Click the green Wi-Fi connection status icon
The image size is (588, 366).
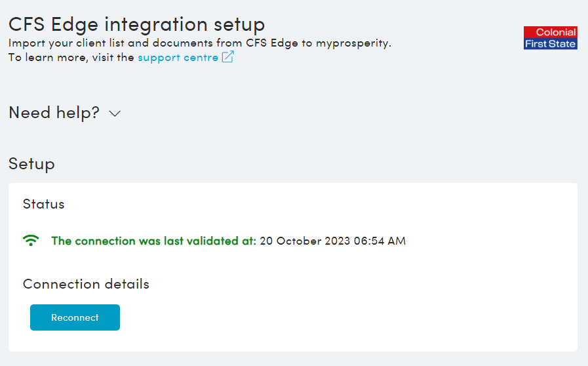(31, 241)
